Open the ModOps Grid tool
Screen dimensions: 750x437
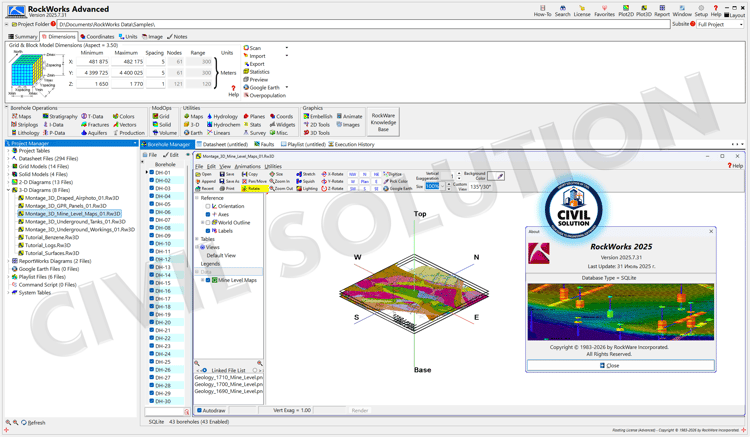[x=161, y=116]
